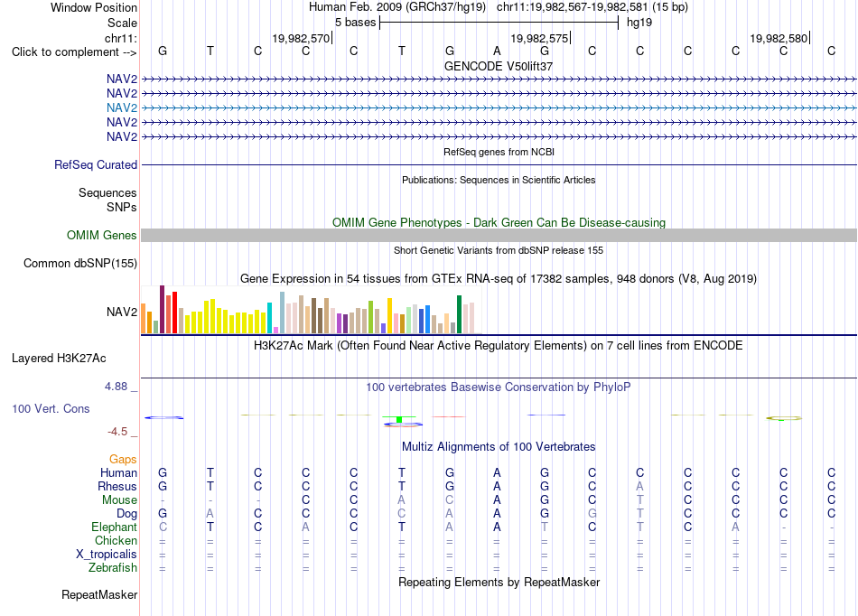Click the Layered H3K27Ac label

pos(59,359)
